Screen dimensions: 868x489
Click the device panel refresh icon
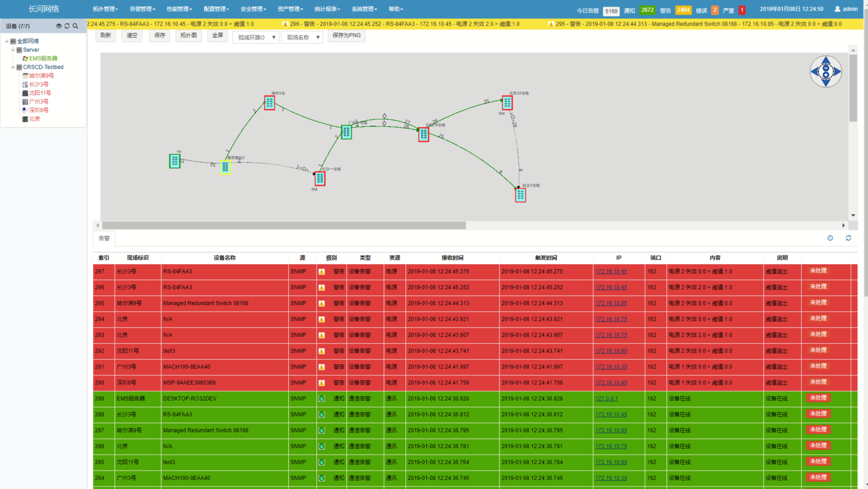tap(67, 26)
